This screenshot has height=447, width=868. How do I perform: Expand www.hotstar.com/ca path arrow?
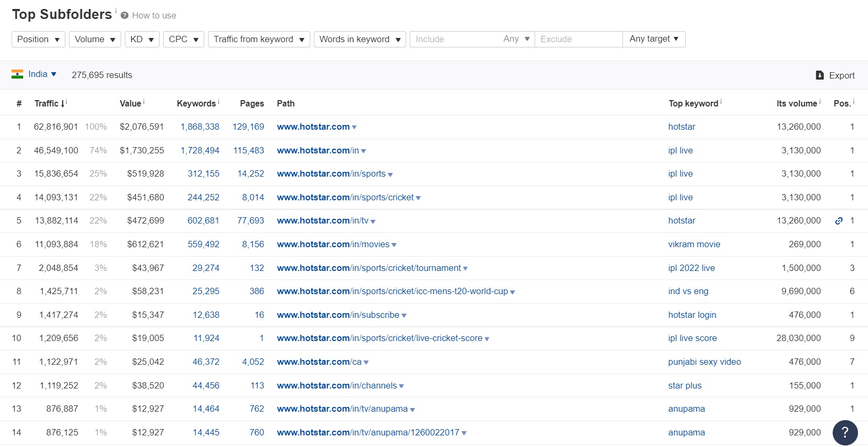coord(366,363)
